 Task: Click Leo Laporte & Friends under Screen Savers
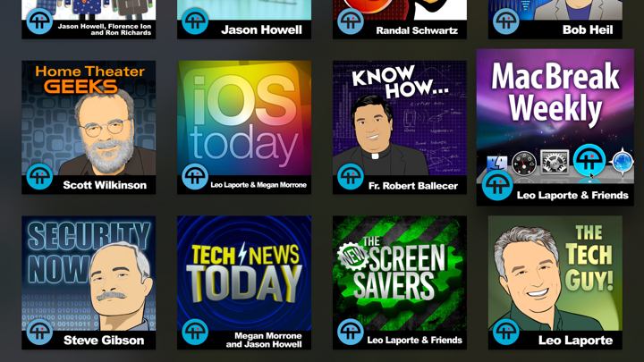(x=414, y=340)
